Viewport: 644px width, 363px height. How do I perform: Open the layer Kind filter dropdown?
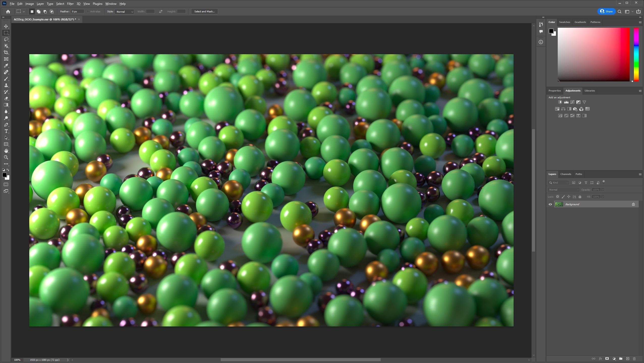[558, 183]
